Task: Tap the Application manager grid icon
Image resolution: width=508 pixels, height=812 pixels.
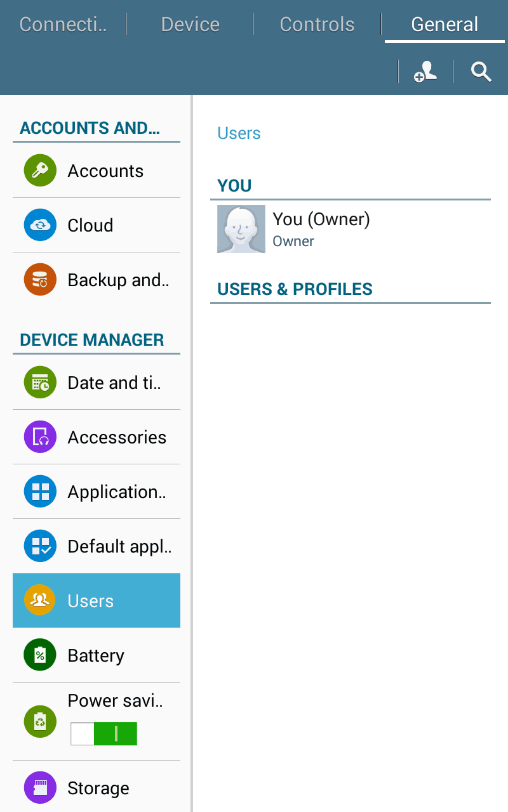Action: pos(40,492)
